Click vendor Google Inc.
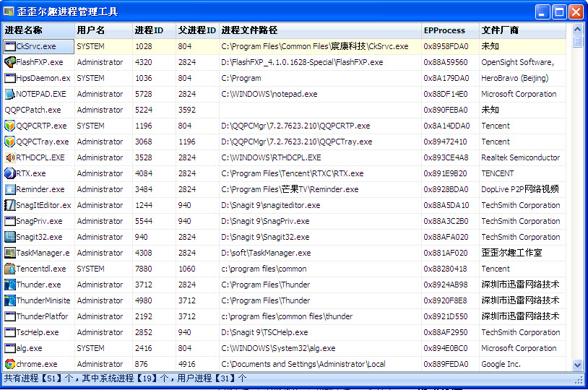Viewport: 588px width, 390px height. pos(501,364)
